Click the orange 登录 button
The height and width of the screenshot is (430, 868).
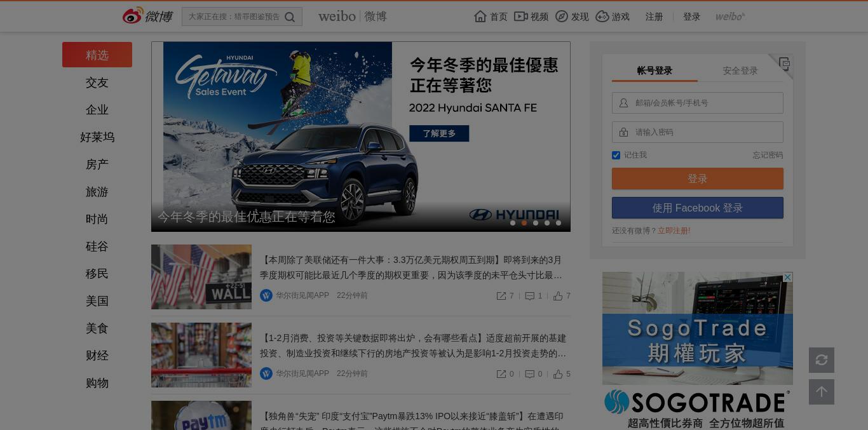click(x=698, y=178)
